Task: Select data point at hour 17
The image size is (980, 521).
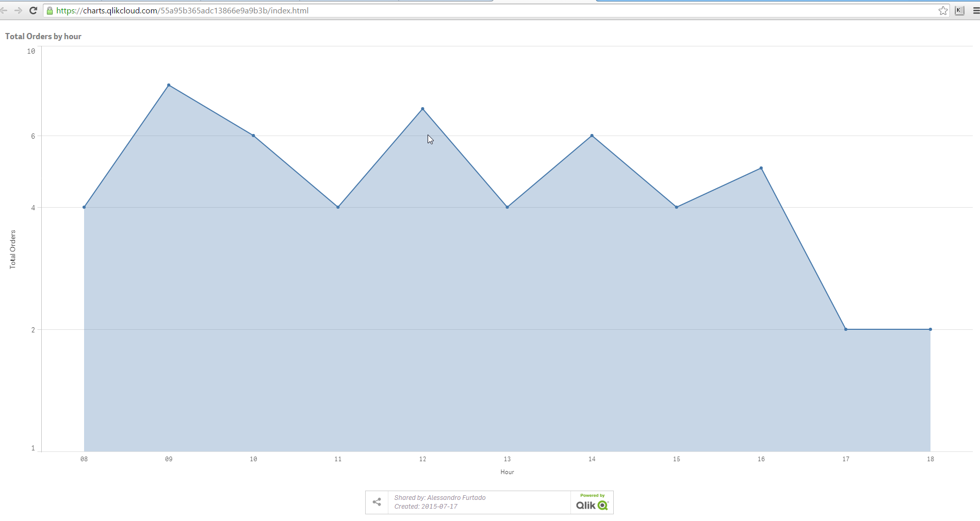Action: [x=846, y=329]
